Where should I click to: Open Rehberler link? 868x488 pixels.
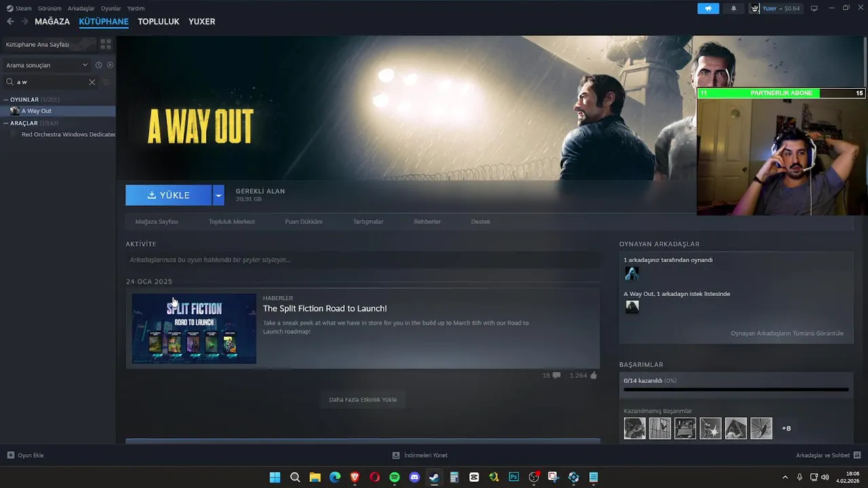tap(427, 222)
